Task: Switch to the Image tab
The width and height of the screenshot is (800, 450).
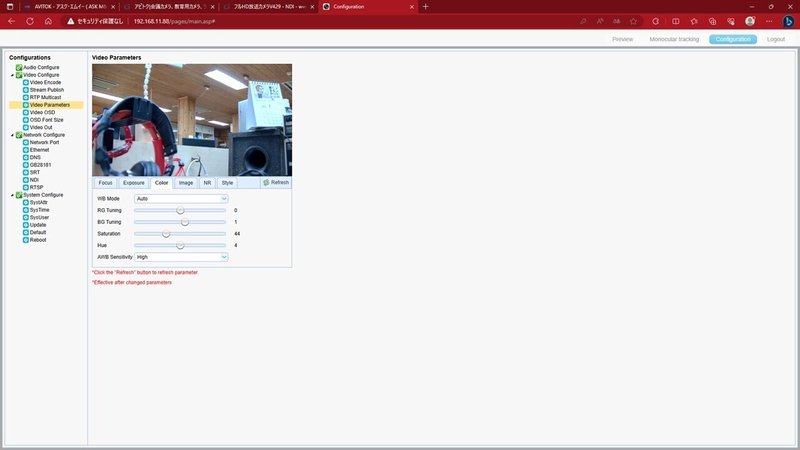Action: 186,183
